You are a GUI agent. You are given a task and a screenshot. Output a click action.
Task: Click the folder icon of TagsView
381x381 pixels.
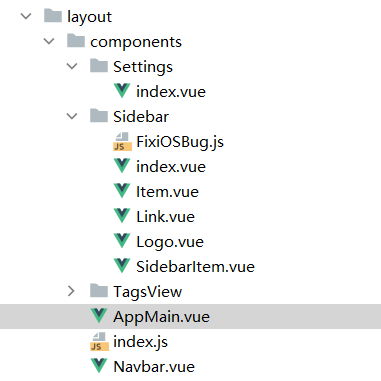click(x=99, y=291)
